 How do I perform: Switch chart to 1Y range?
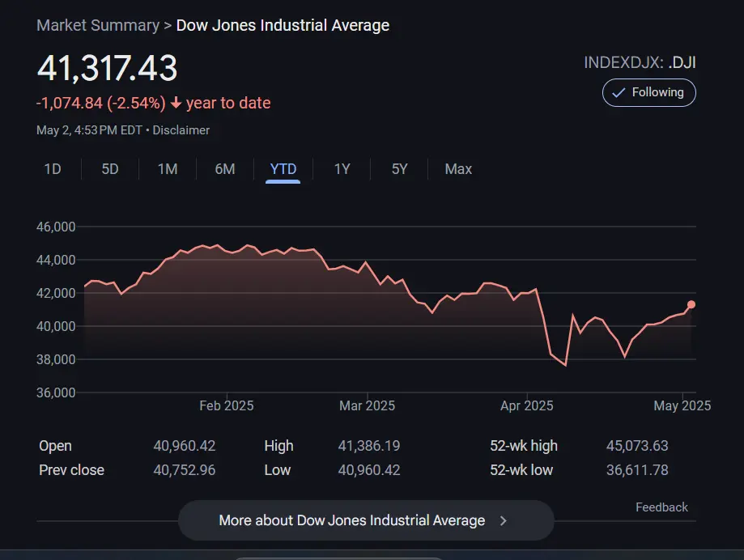[x=342, y=169]
